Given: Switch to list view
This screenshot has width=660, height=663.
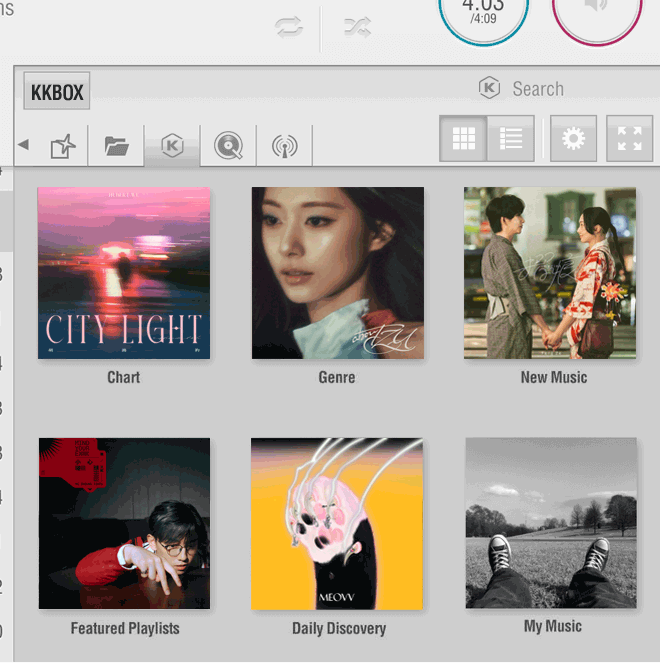Looking at the screenshot, I should pos(511,139).
